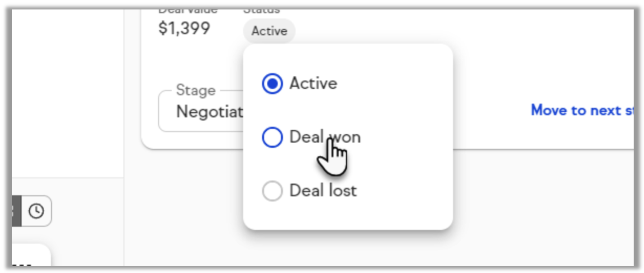
Task: Click the Stage field label
Action: pos(196,90)
